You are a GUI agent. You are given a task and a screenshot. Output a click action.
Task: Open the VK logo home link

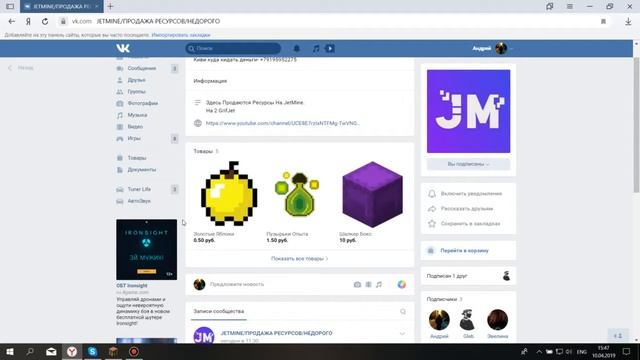click(x=123, y=48)
